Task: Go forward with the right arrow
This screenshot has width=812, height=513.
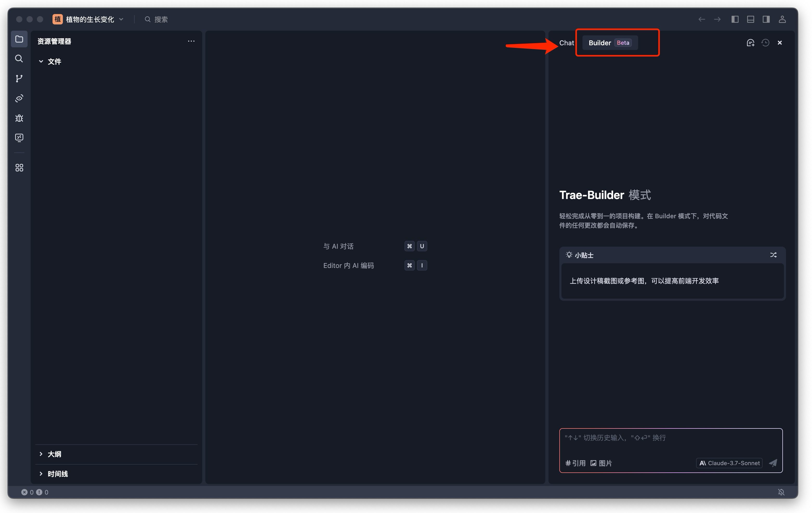Action: [717, 19]
